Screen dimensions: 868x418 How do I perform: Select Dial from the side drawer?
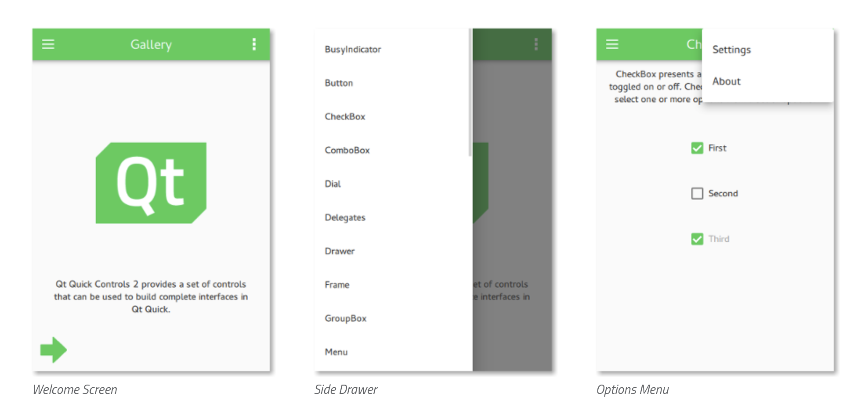[x=333, y=184]
